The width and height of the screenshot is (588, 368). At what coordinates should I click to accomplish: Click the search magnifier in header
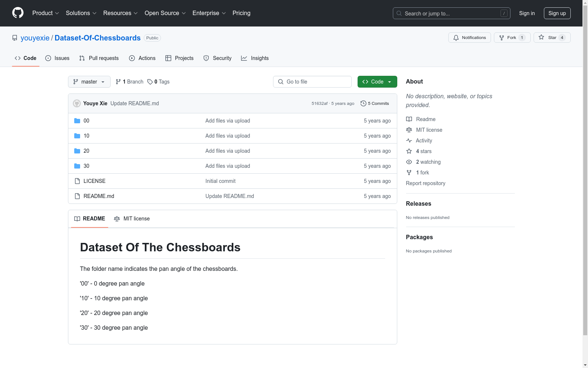tap(399, 13)
